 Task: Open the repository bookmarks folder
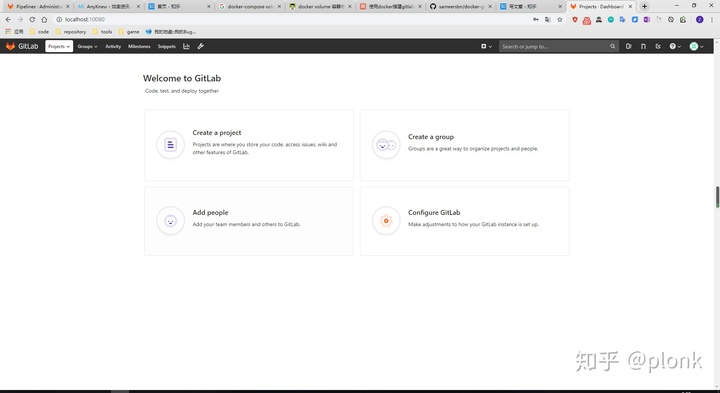coord(71,32)
